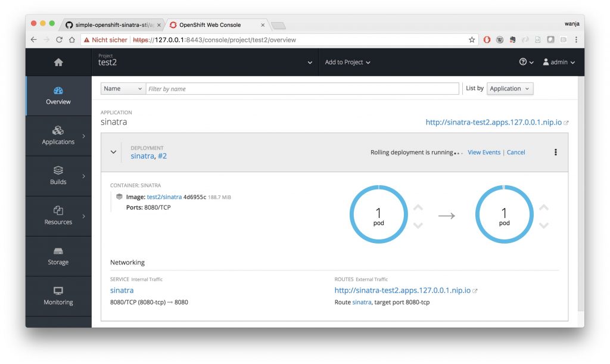
Task: Open the Storage sidebar section
Action: pyautogui.click(x=58, y=256)
